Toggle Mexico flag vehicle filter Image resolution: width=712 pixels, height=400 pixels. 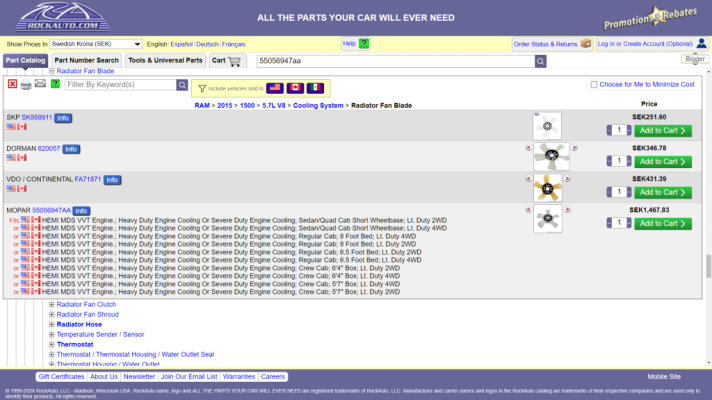(x=315, y=88)
